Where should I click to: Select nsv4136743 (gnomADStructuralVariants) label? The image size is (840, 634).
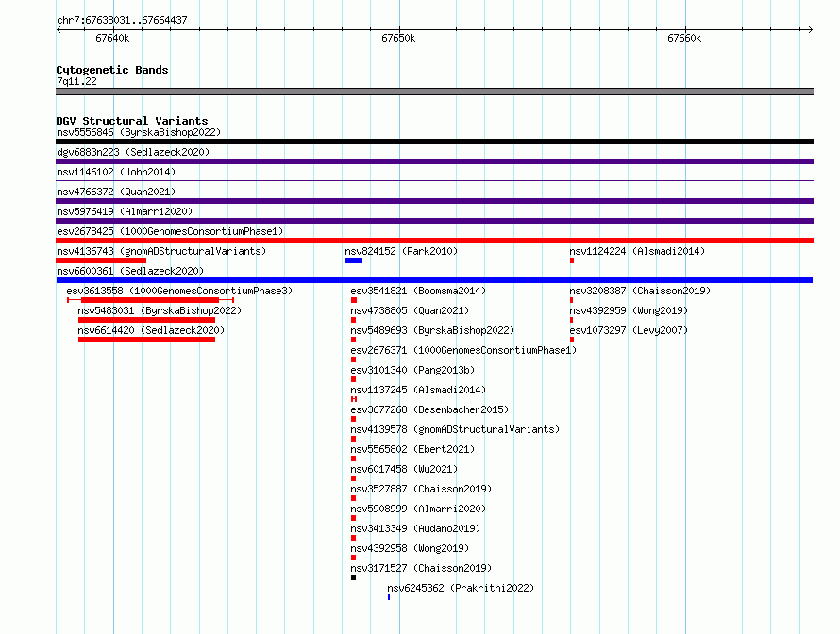click(x=161, y=251)
